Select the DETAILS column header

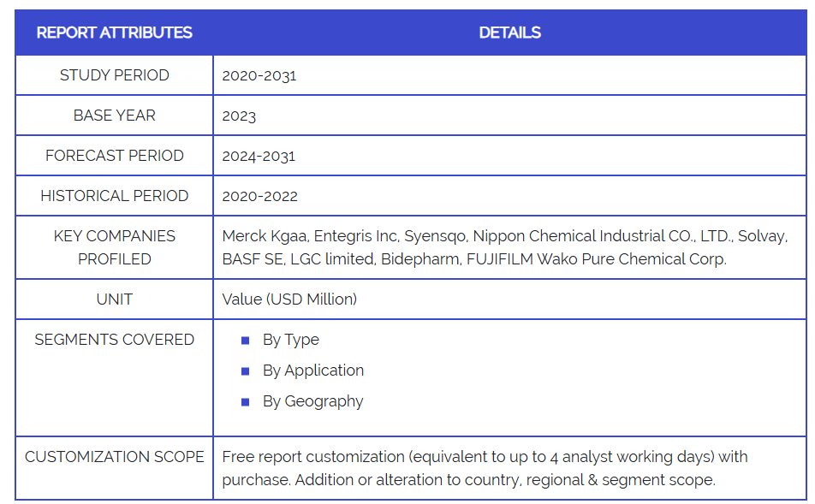click(509, 33)
